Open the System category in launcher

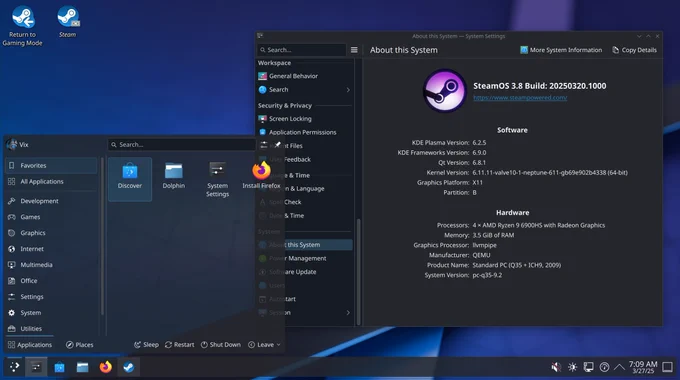point(51,313)
